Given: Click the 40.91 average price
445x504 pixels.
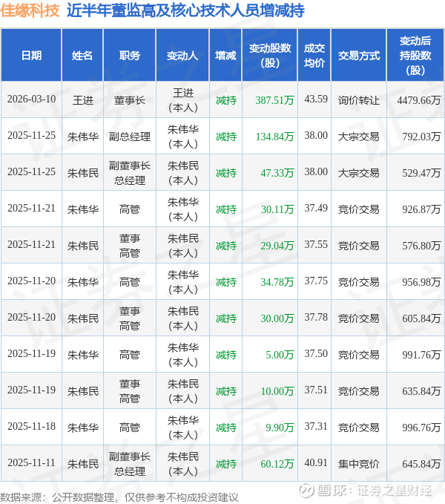Looking at the screenshot, I should coord(316,462).
